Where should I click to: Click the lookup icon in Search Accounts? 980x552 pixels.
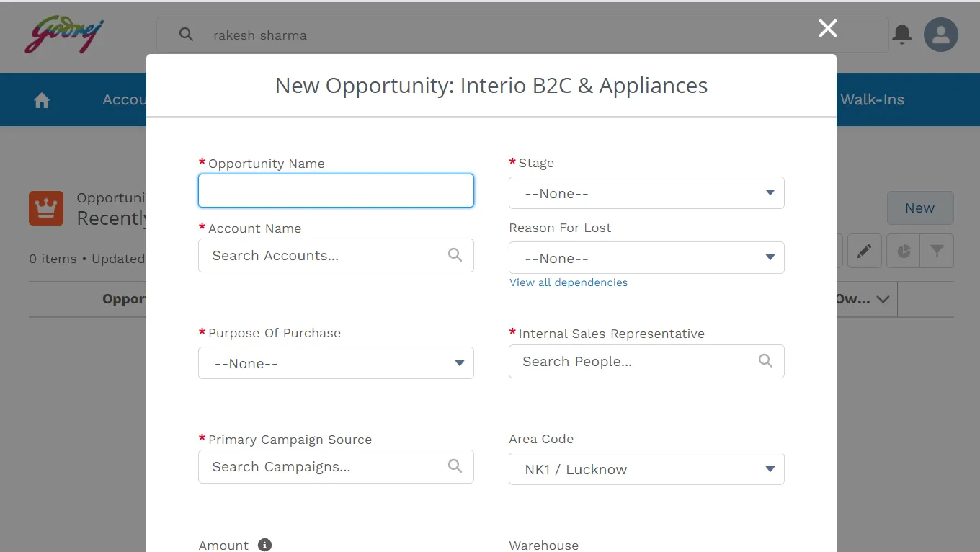point(455,255)
